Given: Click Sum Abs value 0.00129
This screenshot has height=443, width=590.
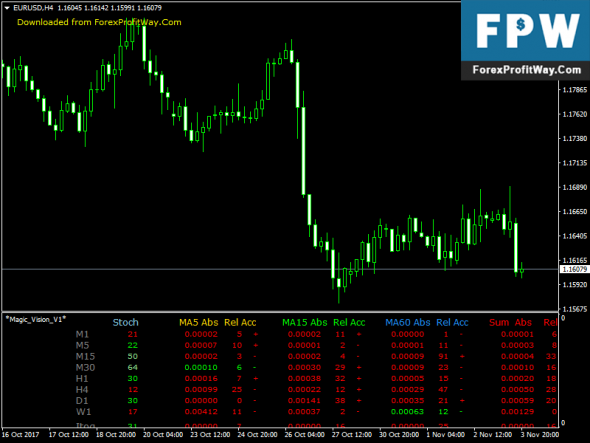Looking at the screenshot, I should coord(517,412).
